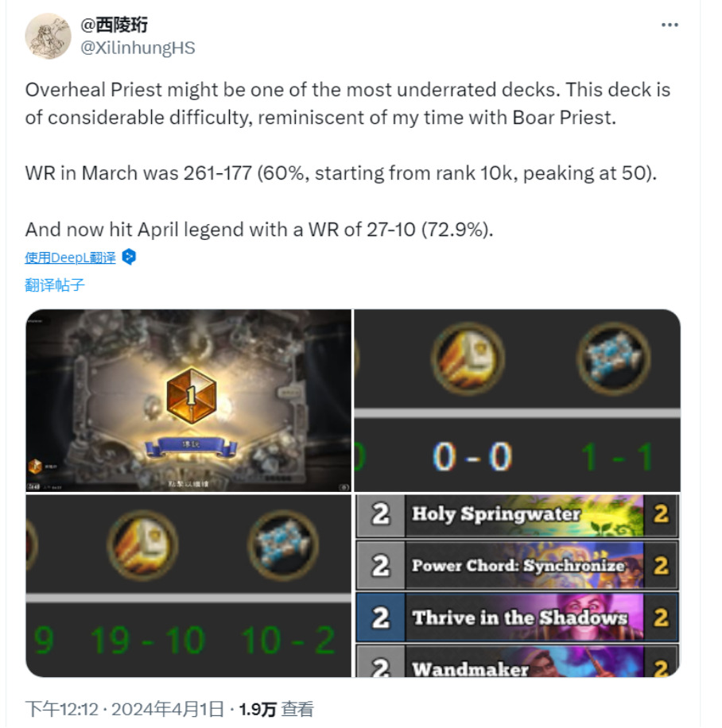Open the top-right 0-0 and 1-1 stats image
This screenshot has width=722, height=728.
click(517, 401)
